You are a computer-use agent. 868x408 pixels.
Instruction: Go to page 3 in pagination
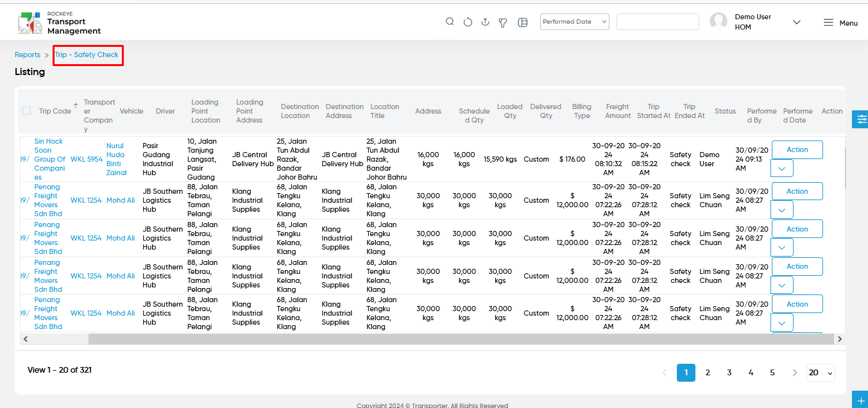coord(729,373)
